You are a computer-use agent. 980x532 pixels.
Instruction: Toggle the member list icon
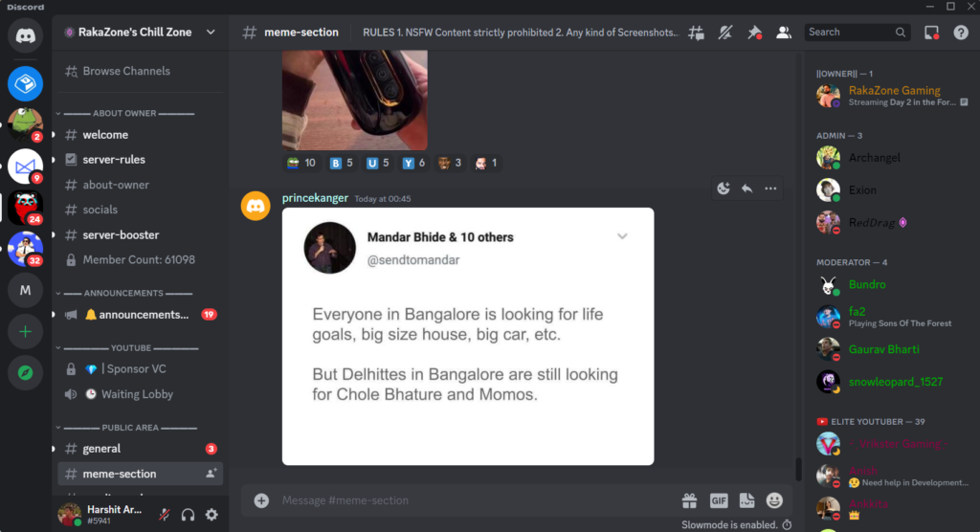(783, 33)
